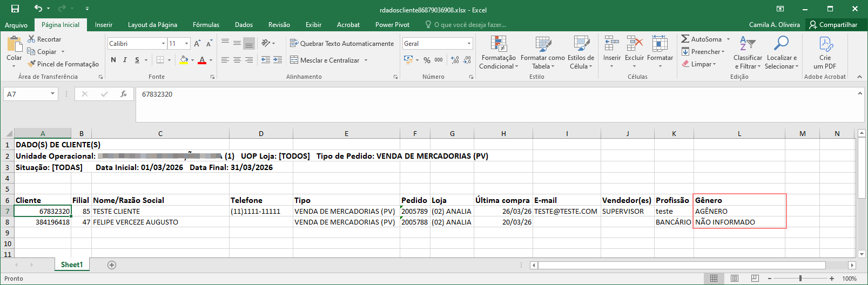Open the Fórmulas ribbon tab
This screenshot has height=285, width=868.
pos(206,25)
